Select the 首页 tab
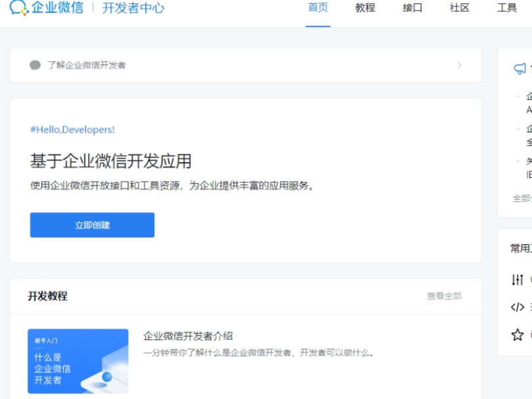The height and width of the screenshot is (399, 532). [x=318, y=7]
